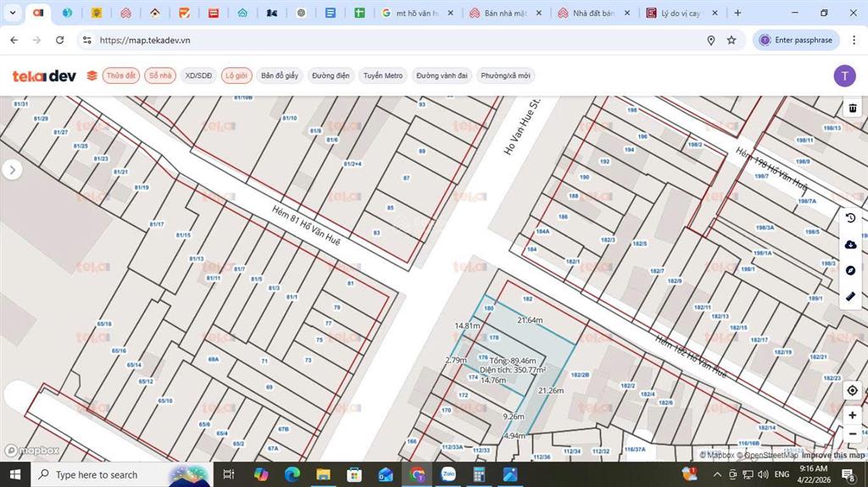Go back to previous page
868x487 pixels.
tap(14, 40)
